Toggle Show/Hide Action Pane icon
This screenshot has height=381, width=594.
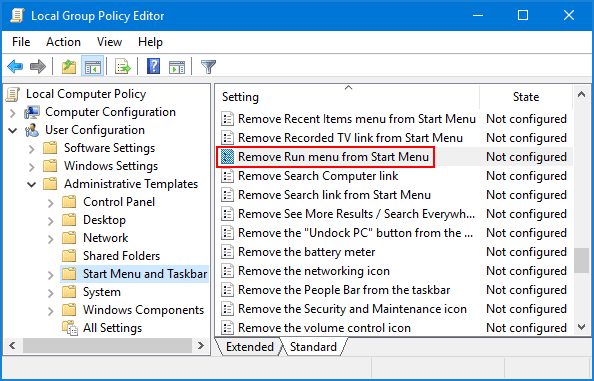click(x=177, y=67)
